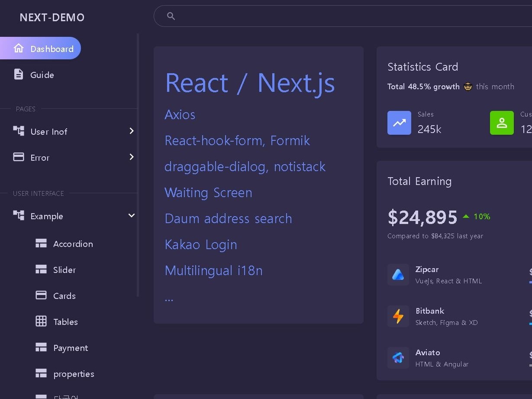
Task: Click the Guide document icon
Action: pyautogui.click(x=19, y=74)
